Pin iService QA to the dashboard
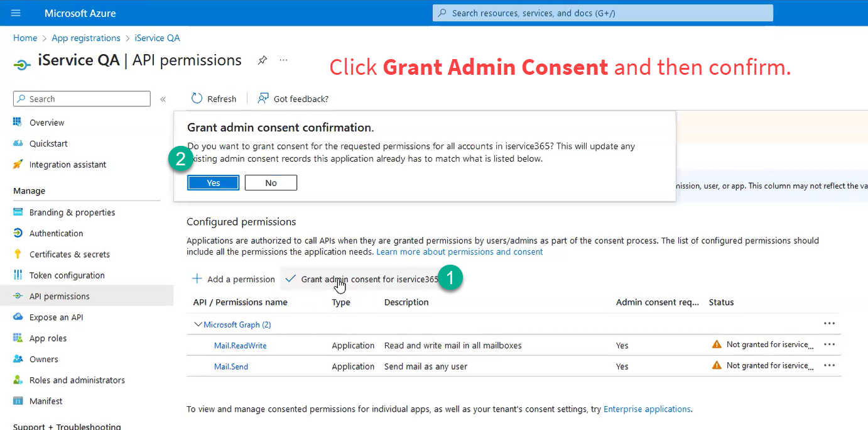Screen dimensions: 868x430 tap(263, 60)
